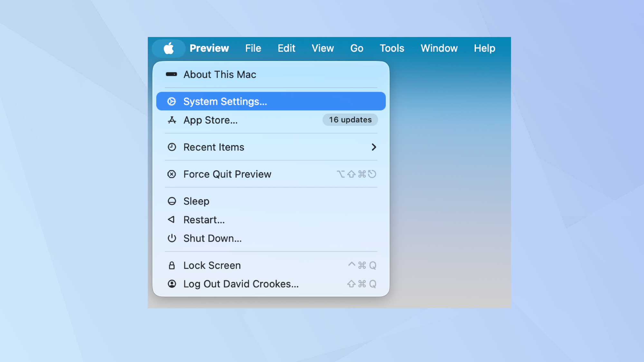Viewport: 644px width, 362px height.
Task: Select Log Out David Crookes
Action: [x=241, y=283]
